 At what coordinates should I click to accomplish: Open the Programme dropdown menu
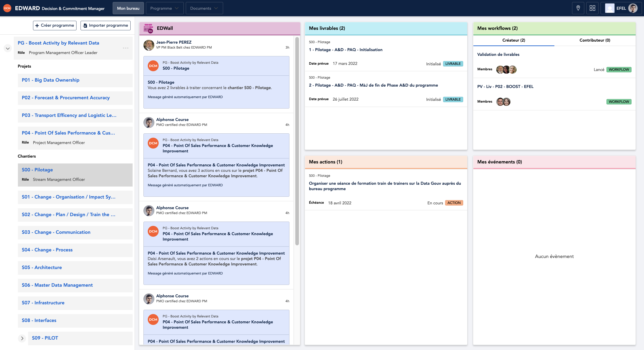(165, 8)
